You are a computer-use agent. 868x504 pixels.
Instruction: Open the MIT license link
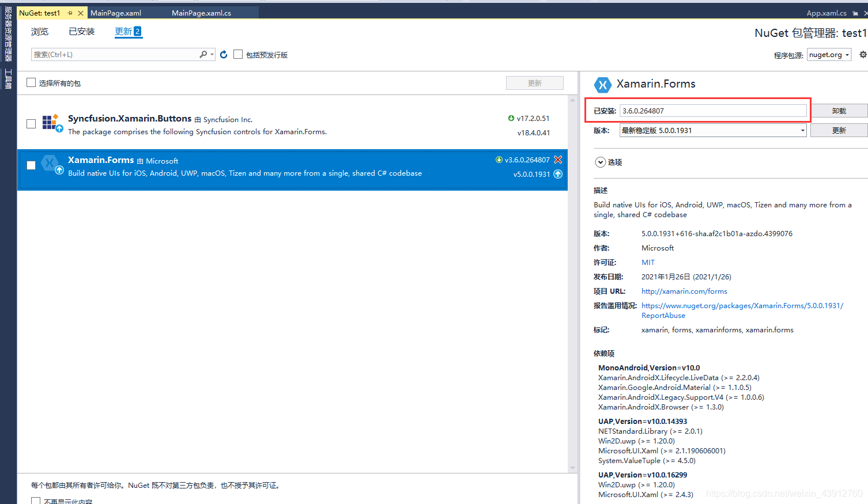coord(647,262)
